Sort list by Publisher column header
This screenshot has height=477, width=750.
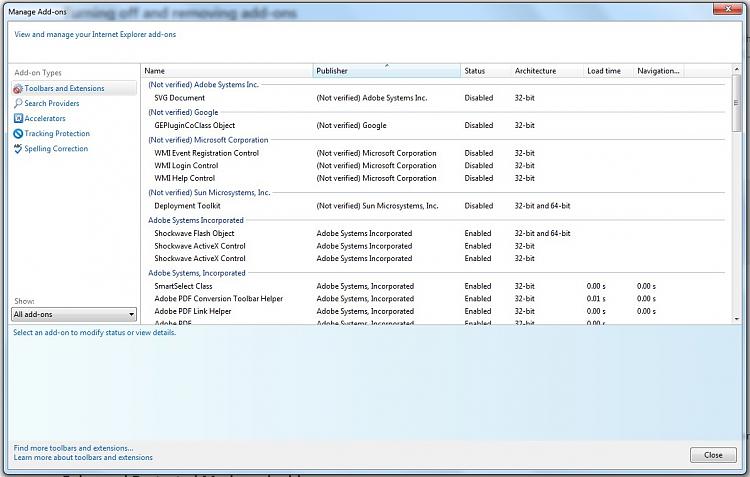tap(386, 71)
